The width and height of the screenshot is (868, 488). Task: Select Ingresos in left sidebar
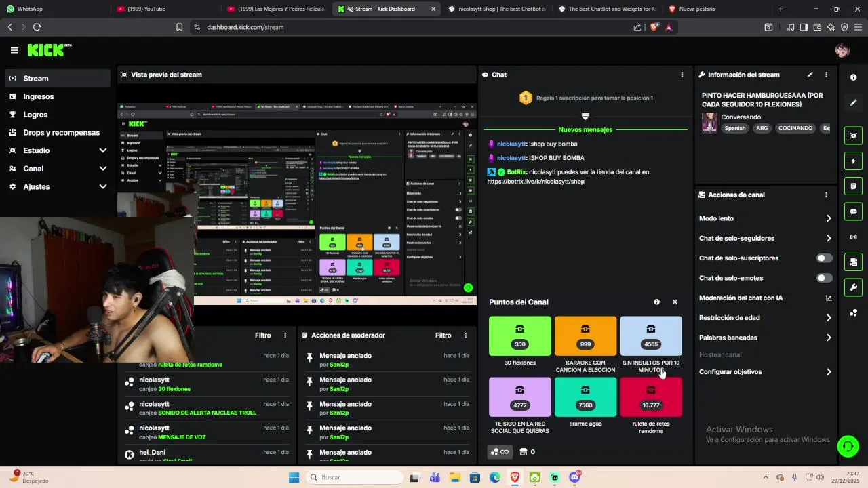coord(58,96)
